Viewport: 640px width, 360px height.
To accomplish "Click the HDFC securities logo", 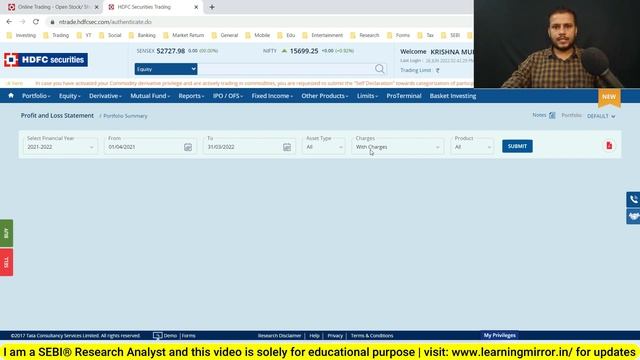I will pyautogui.click(x=46, y=60).
